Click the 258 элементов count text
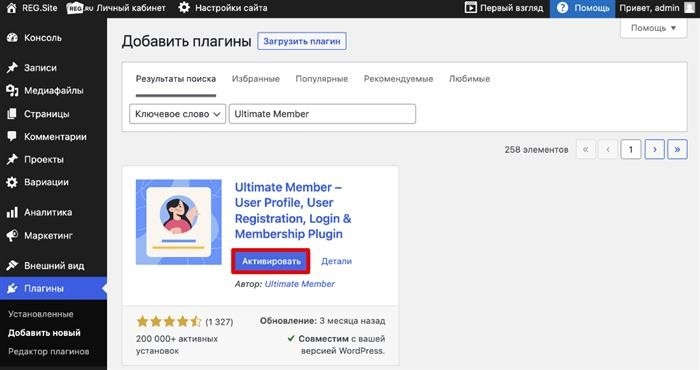Screen dimensions: 700x370 [x=536, y=150]
